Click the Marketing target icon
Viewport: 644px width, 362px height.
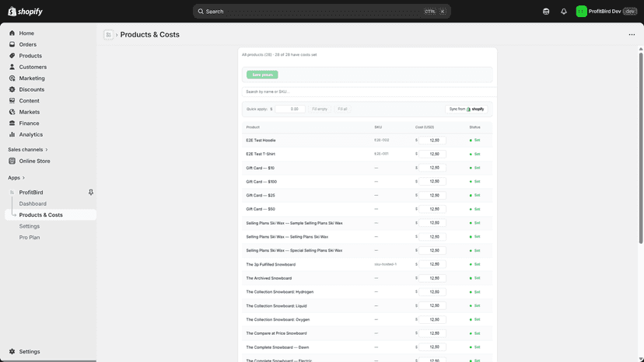pos(12,78)
